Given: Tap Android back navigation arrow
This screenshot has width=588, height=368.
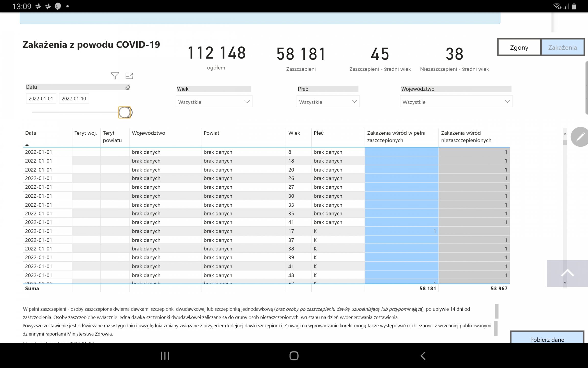Looking at the screenshot, I should coord(423,356).
